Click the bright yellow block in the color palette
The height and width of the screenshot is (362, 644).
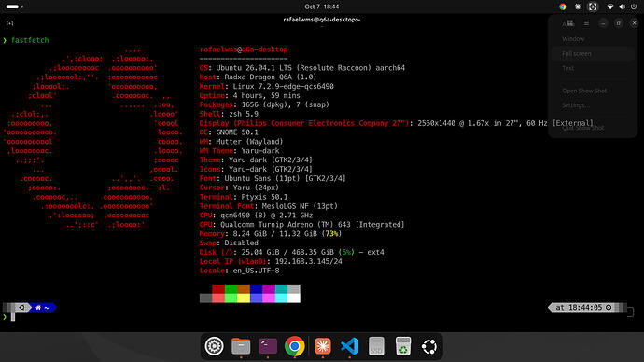tap(244, 299)
